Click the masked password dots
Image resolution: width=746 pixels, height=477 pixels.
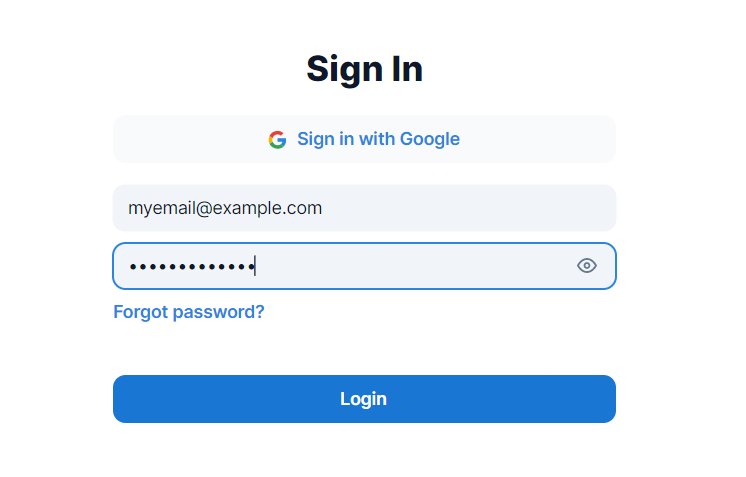192,266
